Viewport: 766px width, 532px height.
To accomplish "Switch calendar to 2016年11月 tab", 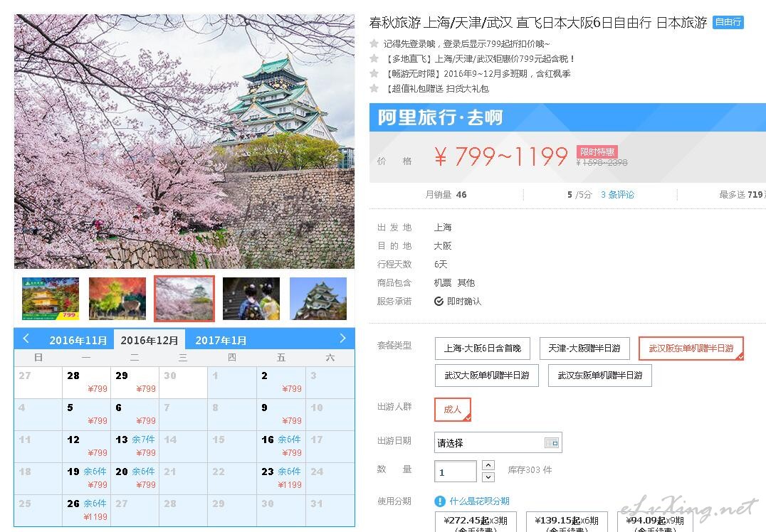I will click(x=78, y=340).
